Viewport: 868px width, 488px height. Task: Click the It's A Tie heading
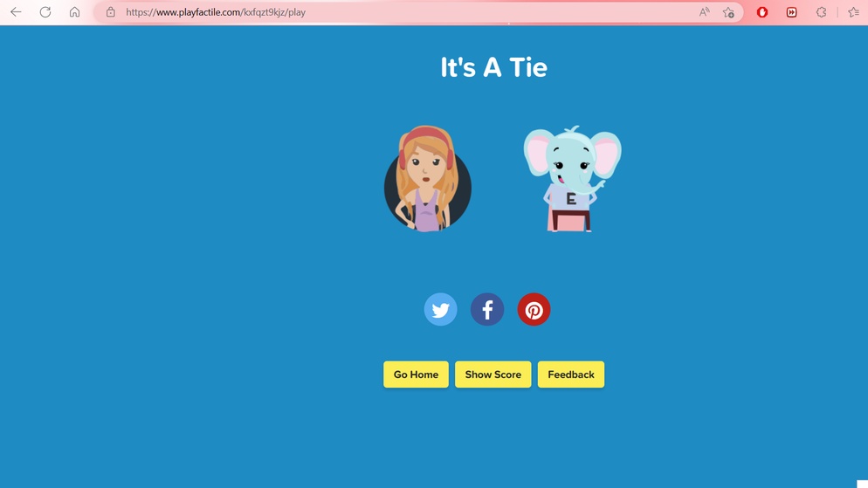pos(493,67)
